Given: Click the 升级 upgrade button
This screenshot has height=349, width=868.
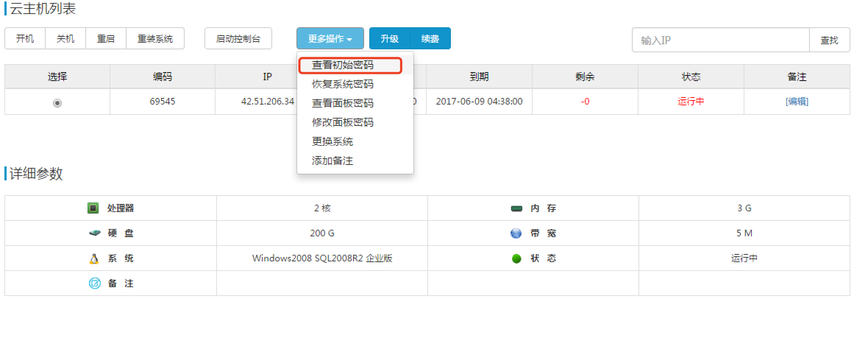Looking at the screenshot, I should 389,38.
